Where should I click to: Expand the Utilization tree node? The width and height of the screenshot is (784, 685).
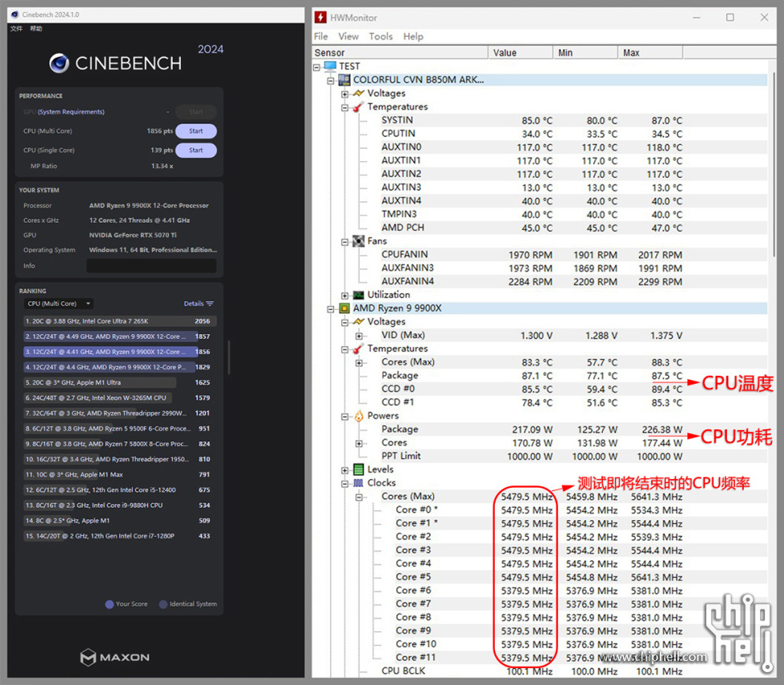345,295
